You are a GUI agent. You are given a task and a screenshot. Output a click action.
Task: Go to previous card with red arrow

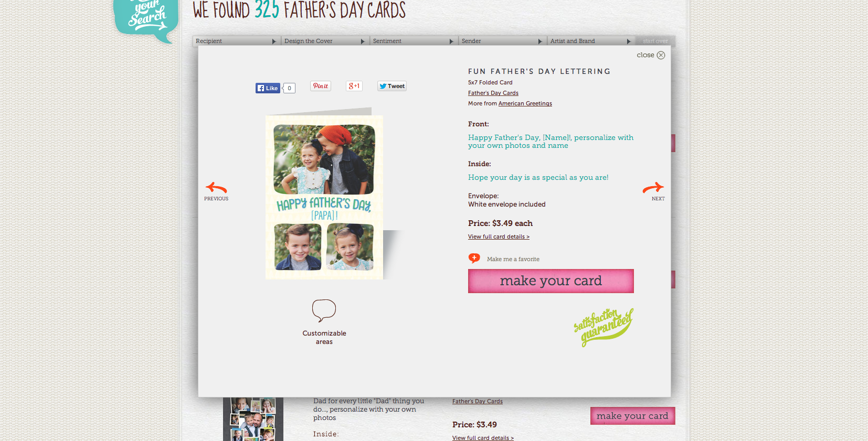[216, 191]
